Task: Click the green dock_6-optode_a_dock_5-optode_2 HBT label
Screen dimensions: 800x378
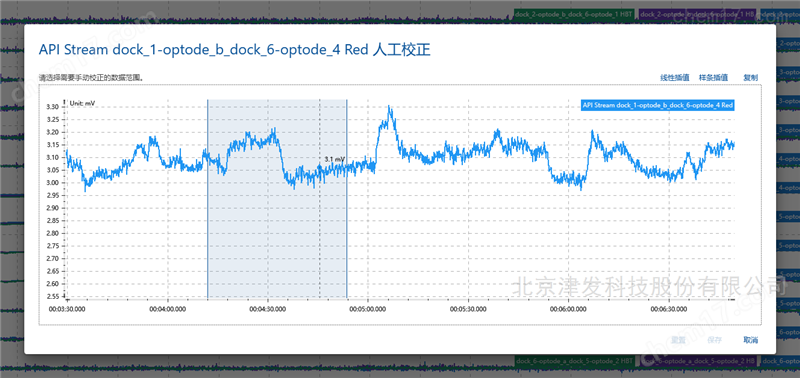Action: pyautogui.click(x=575, y=361)
